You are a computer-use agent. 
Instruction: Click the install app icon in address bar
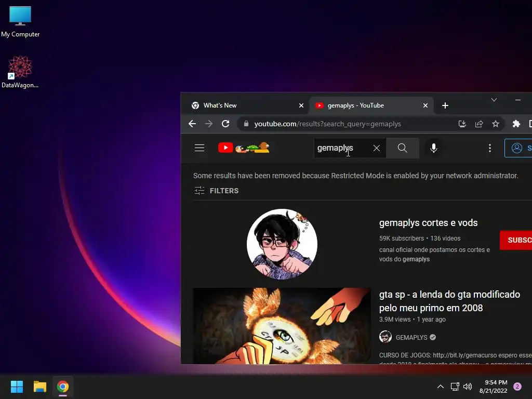click(x=462, y=124)
